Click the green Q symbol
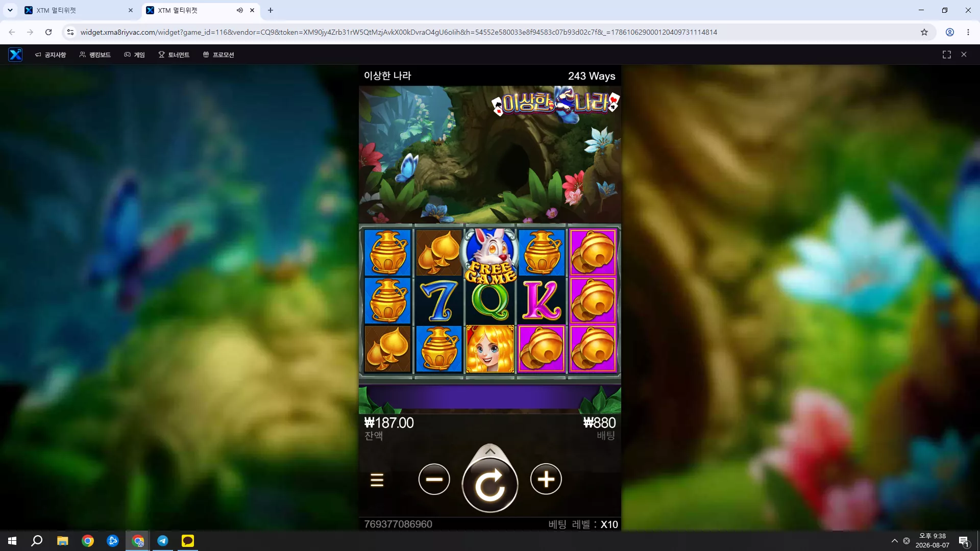This screenshot has height=551, width=980. (x=490, y=302)
